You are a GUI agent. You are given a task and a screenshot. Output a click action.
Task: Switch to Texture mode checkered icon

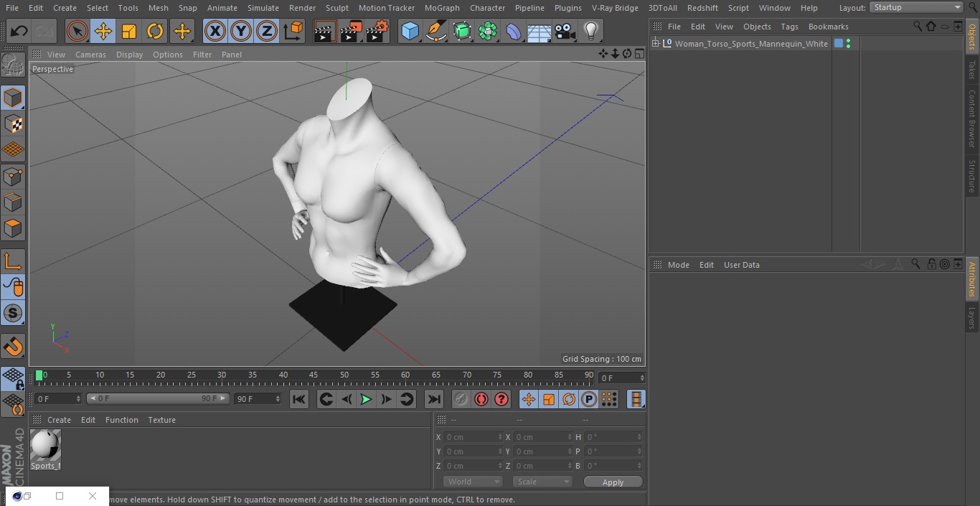tap(13, 124)
